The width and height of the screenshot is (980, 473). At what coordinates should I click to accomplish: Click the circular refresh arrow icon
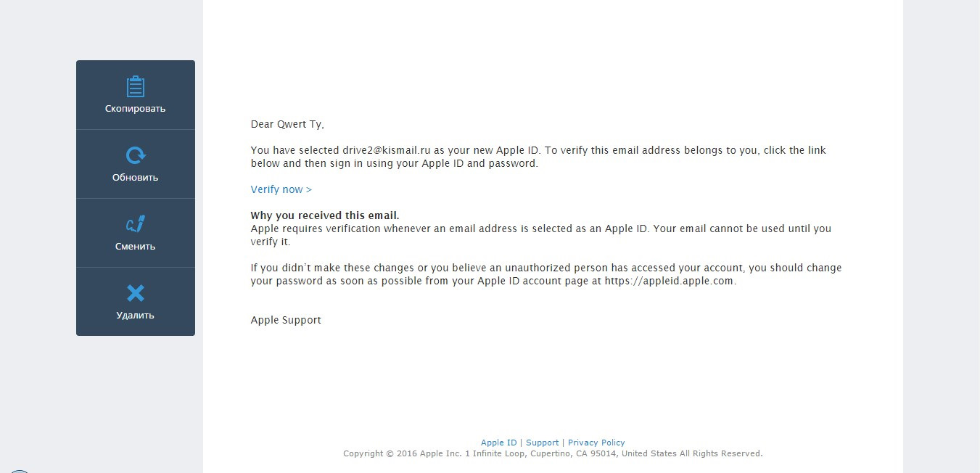tap(136, 155)
